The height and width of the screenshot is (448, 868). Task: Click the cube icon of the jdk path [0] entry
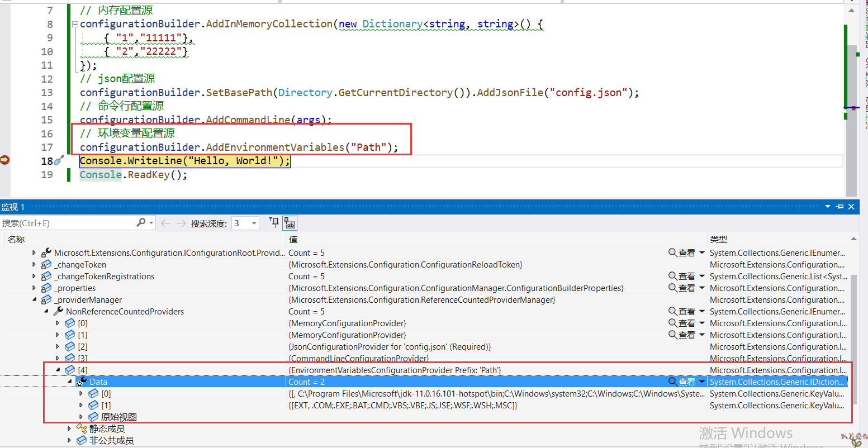[93, 394]
